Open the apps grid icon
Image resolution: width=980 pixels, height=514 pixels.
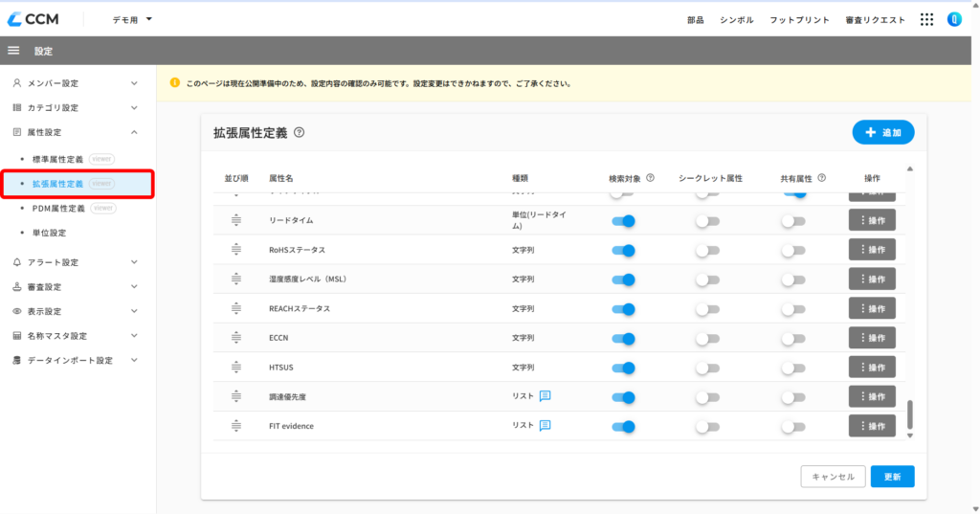point(926,19)
